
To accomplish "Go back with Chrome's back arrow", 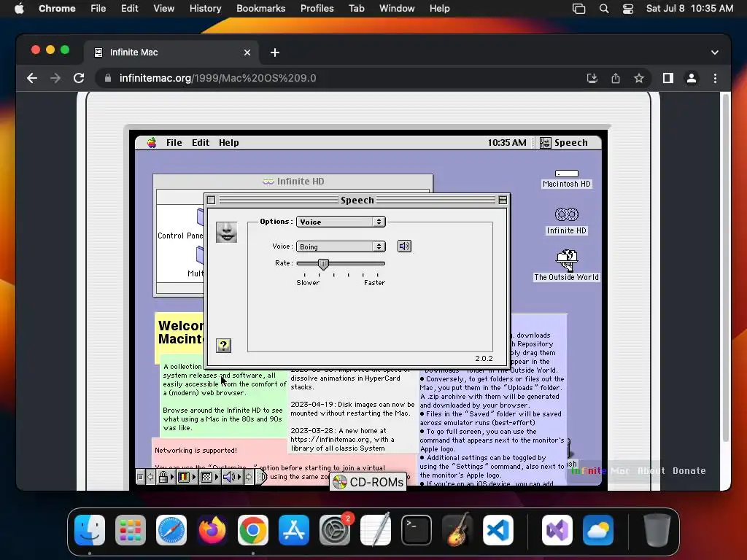I will coord(32,78).
